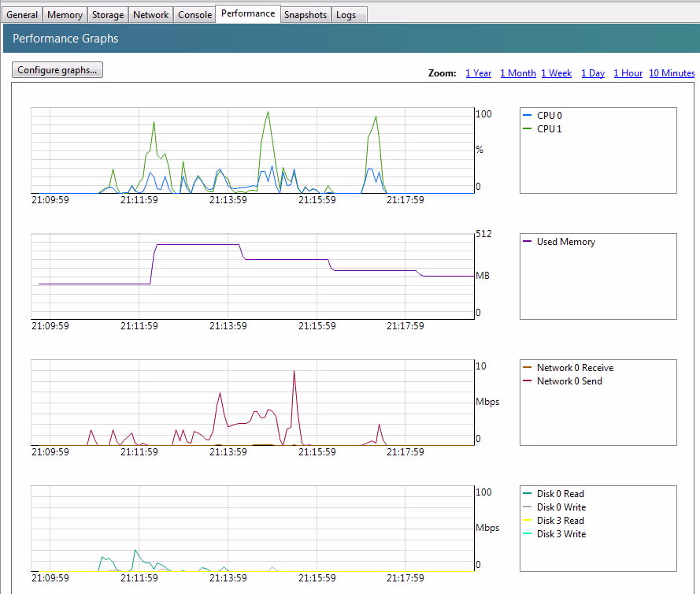Open the Memory tab
700x594 pixels.
[x=65, y=15]
